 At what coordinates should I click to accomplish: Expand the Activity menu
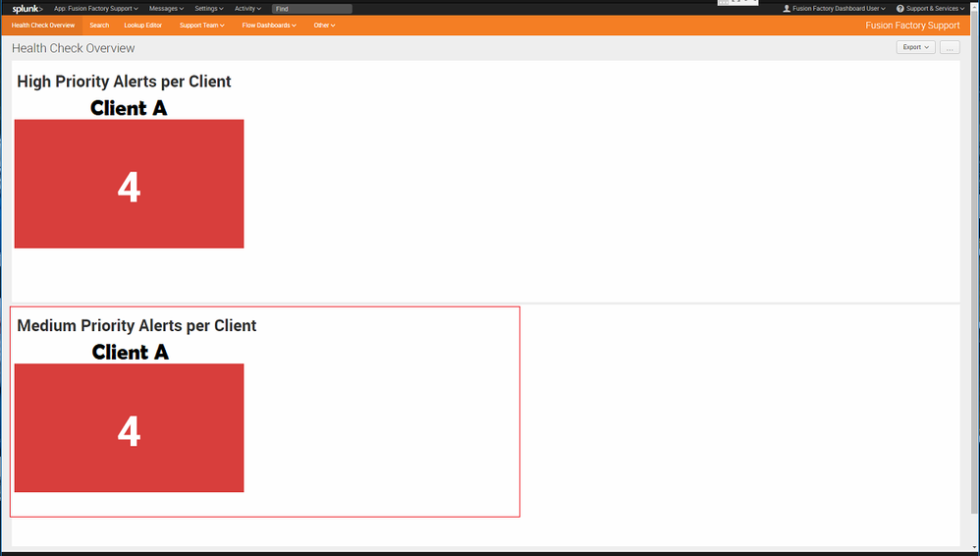(x=247, y=8)
